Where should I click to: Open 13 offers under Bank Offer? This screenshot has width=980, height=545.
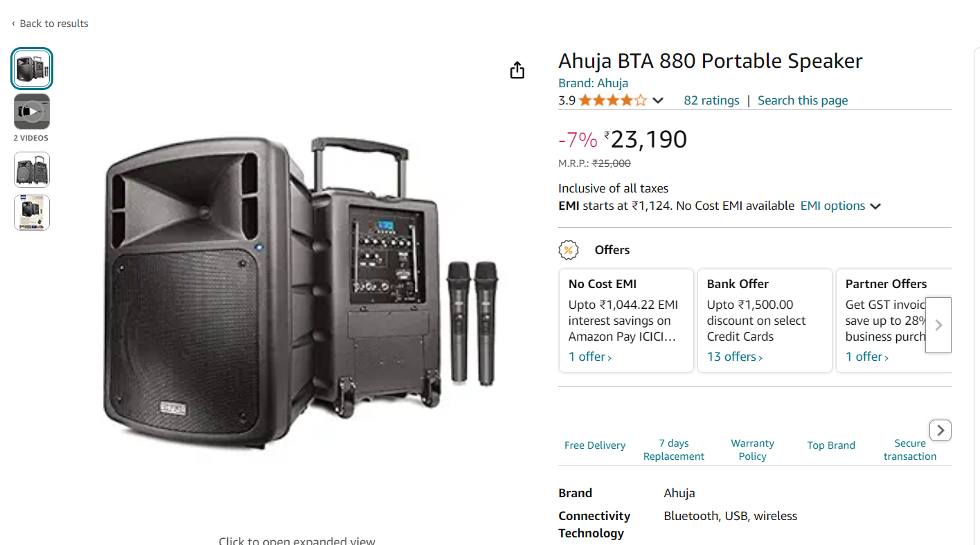[734, 357]
